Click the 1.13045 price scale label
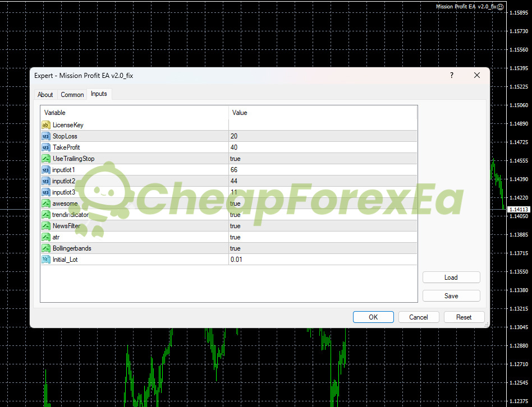Screen dimensions: 532x407 519,327
